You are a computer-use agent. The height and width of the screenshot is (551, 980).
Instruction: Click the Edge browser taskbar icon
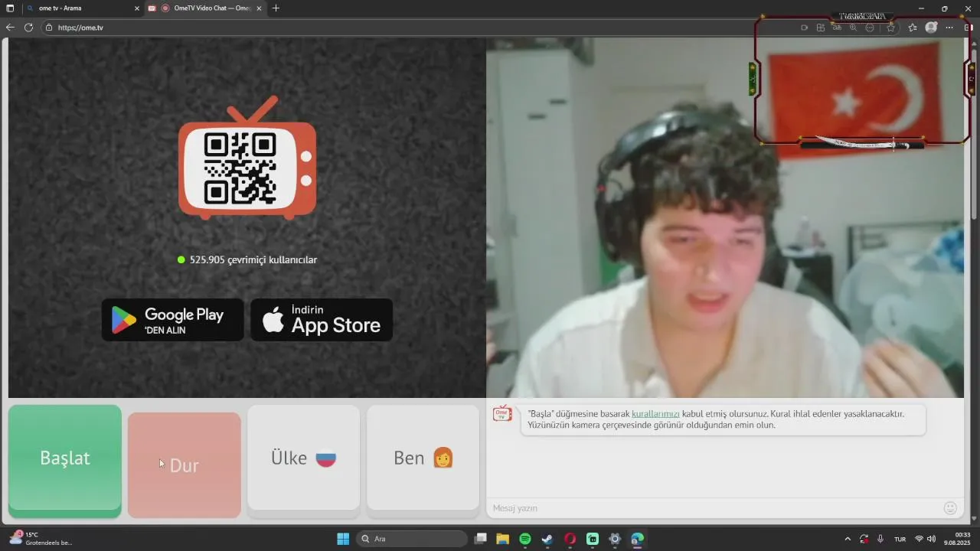tap(637, 539)
